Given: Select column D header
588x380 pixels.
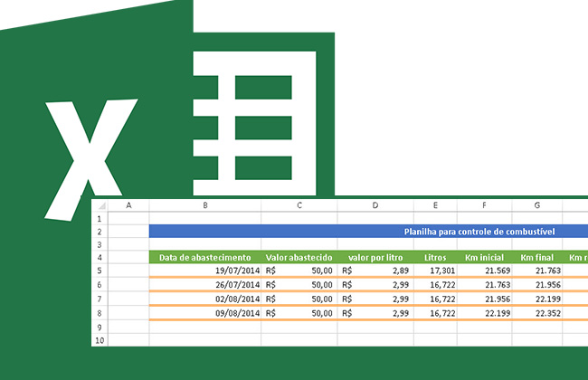Looking at the screenshot, I should [375, 205].
